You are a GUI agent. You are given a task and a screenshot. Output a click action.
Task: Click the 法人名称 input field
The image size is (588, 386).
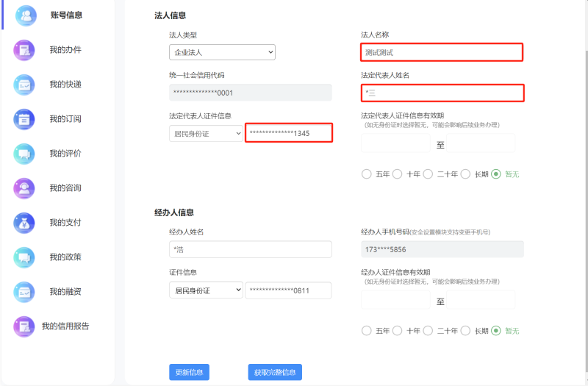coord(442,52)
